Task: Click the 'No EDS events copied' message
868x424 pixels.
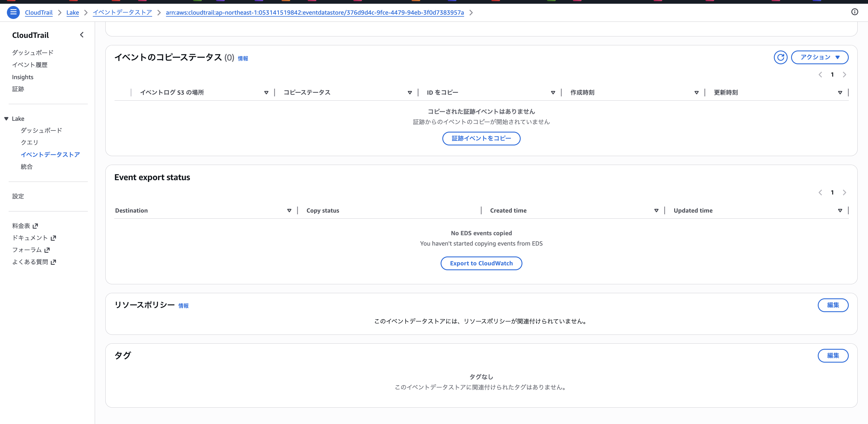Action: (x=481, y=233)
